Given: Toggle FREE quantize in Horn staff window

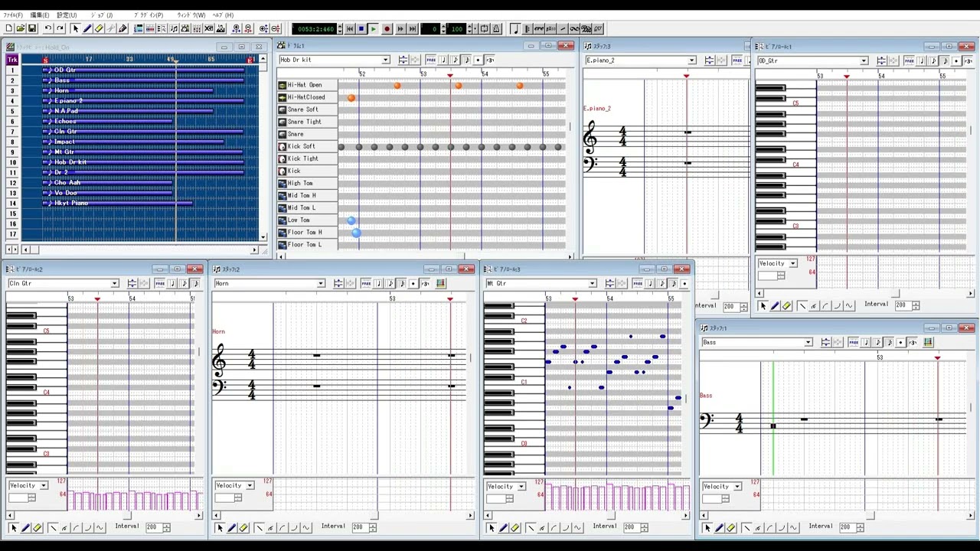Looking at the screenshot, I should [x=366, y=283].
